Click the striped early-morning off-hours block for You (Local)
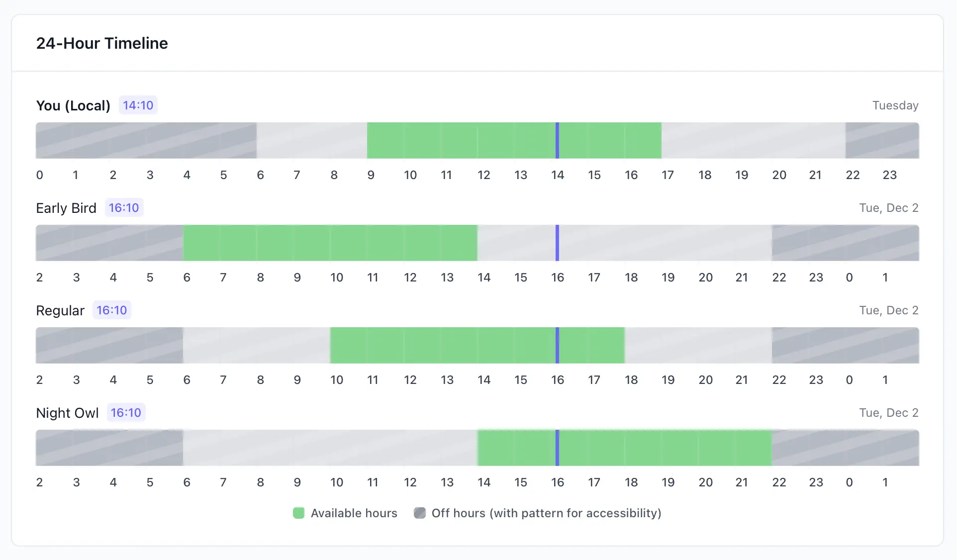This screenshot has height=560, width=957. (x=146, y=141)
